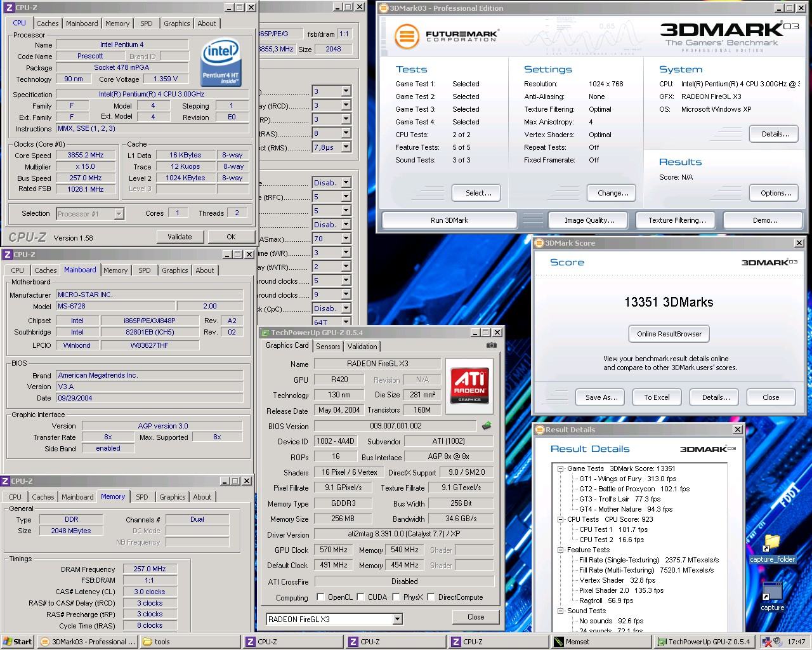Click the taskbar clock showing 17:47
Viewport: 812px width, 650px height.
click(x=796, y=642)
